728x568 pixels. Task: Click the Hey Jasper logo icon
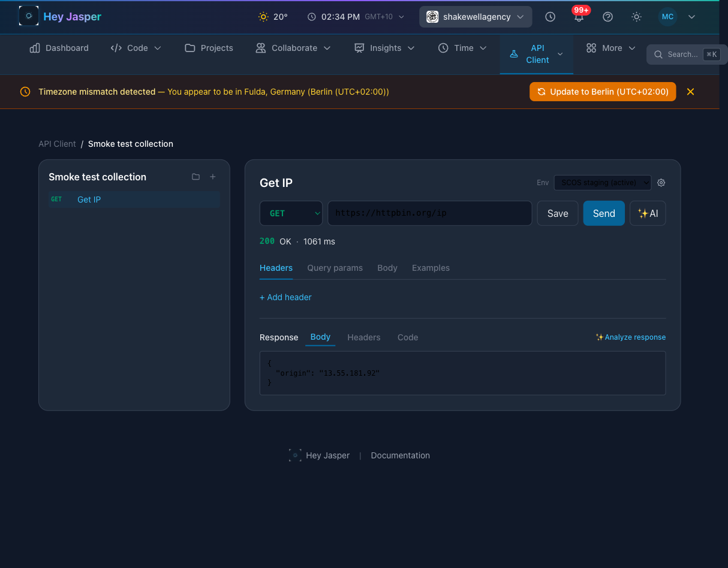tap(29, 16)
